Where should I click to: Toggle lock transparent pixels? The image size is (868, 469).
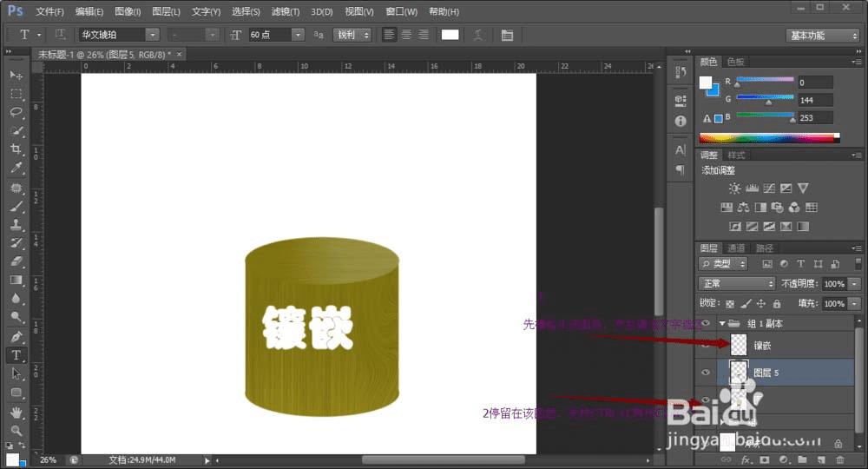click(x=729, y=304)
